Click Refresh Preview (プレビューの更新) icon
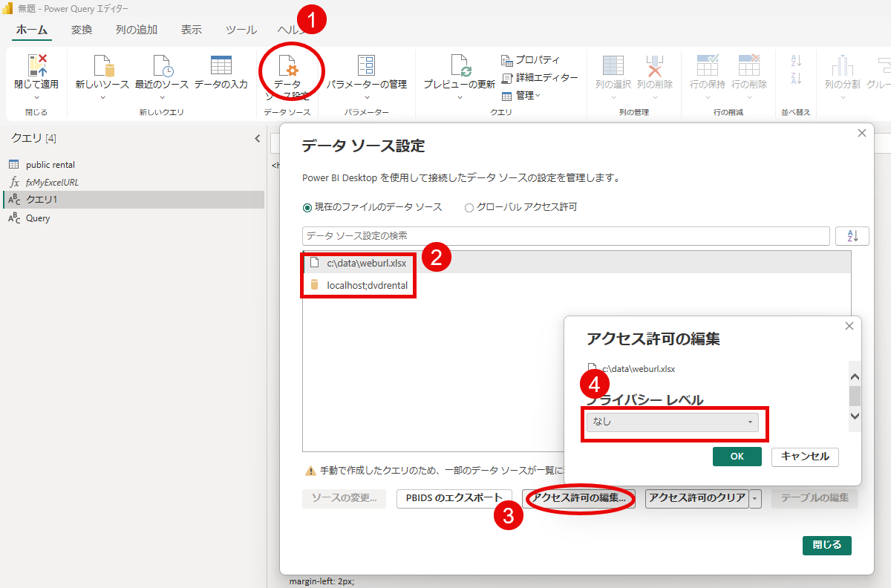 (x=460, y=65)
